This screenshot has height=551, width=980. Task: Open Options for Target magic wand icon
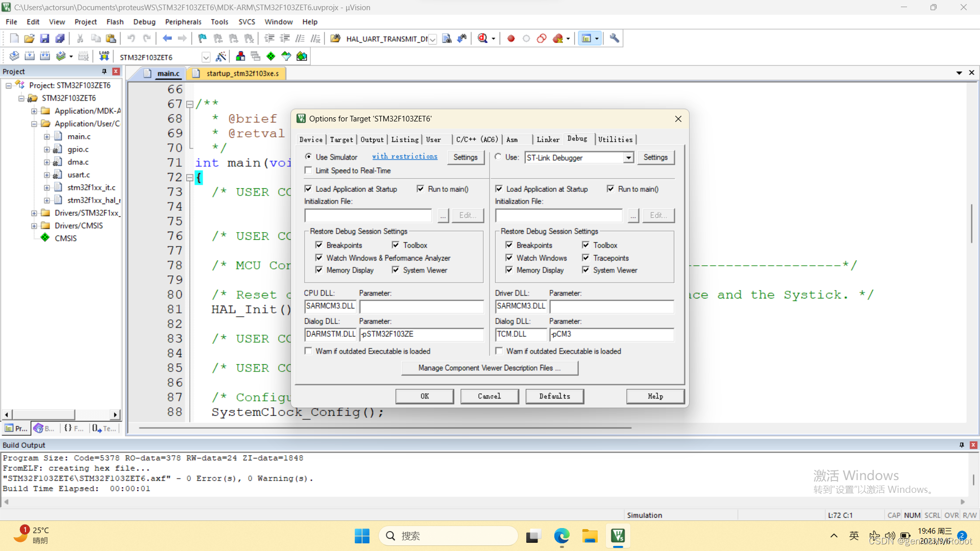pyautogui.click(x=221, y=56)
